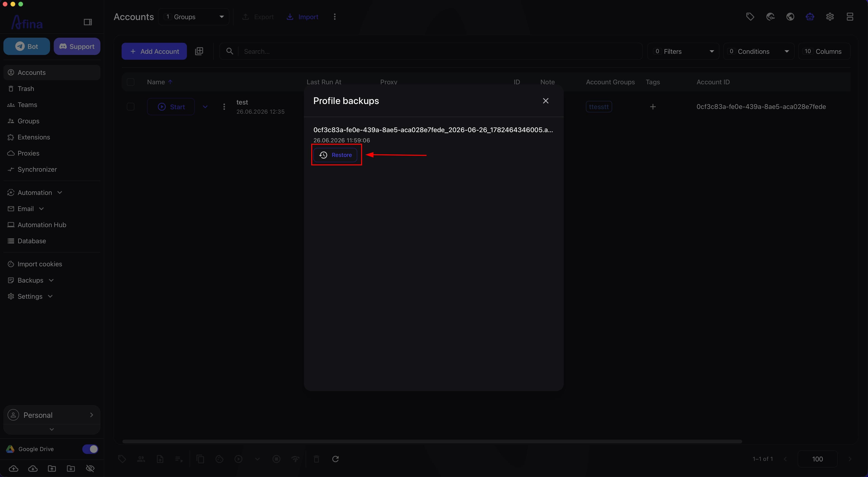Open Trash in the sidebar
Screen dimensions: 868x477
click(x=52, y=89)
